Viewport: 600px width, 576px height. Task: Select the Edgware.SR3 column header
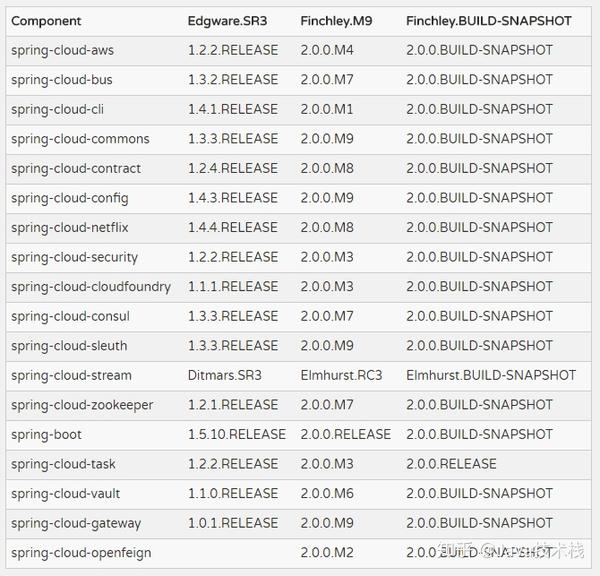(x=227, y=21)
